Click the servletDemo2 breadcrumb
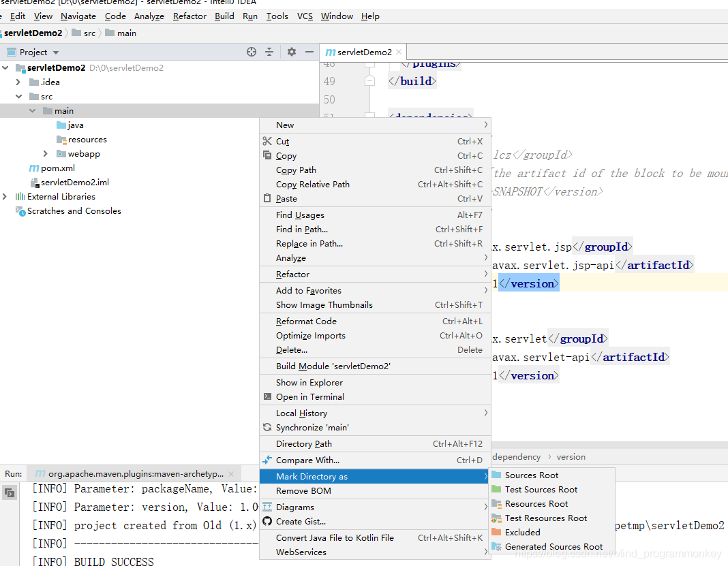 click(x=33, y=33)
